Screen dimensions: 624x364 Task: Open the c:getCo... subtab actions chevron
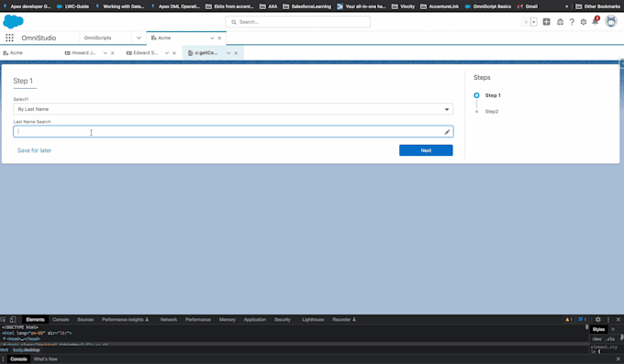click(x=228, y=53)
